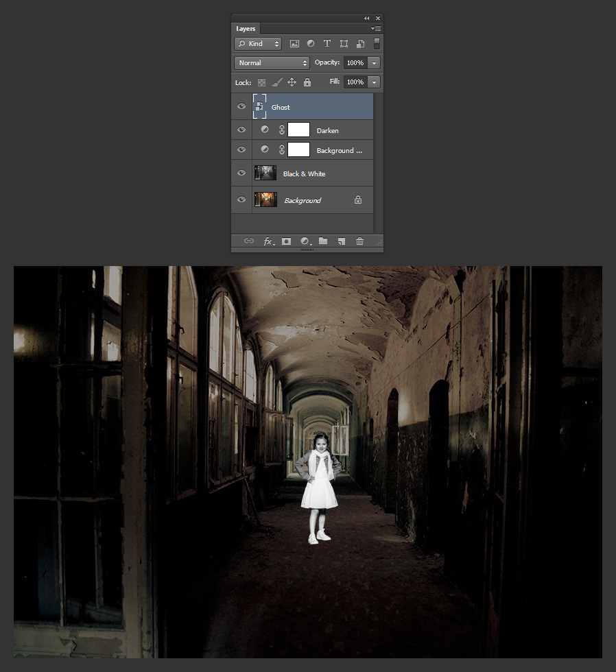Viewport: 616px width, 672px height.
Task: Click the Darken adjustment layer icon
Action: tap(265, 129)
